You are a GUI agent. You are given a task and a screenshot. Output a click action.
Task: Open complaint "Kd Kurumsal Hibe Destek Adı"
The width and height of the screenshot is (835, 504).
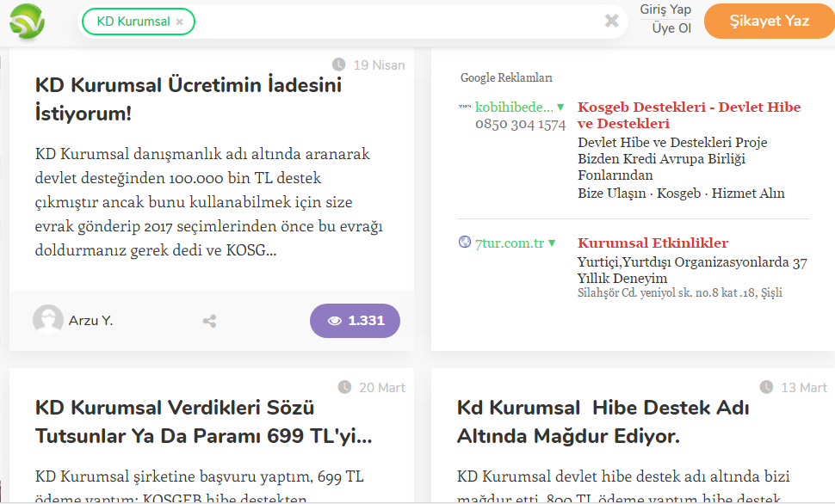[x=603, y=421]
